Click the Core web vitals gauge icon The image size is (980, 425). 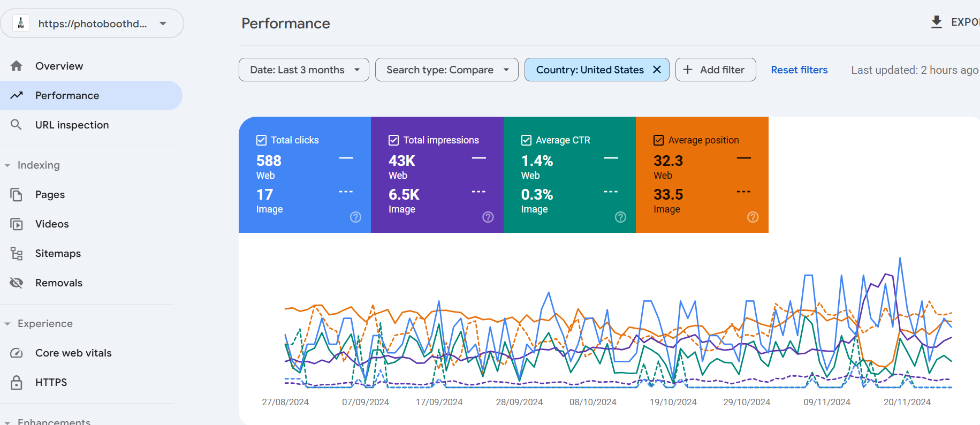pyautogui.click(x=17, y=353)
